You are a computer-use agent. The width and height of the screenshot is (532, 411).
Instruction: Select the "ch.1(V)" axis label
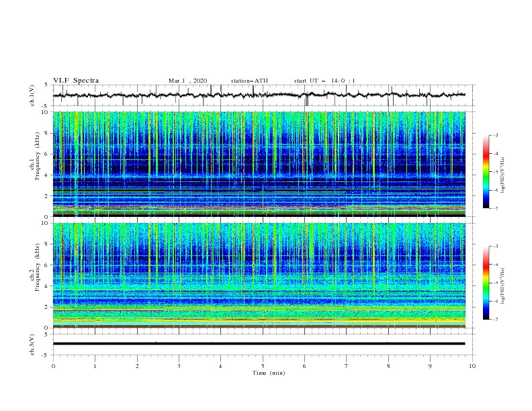(32, 95)
